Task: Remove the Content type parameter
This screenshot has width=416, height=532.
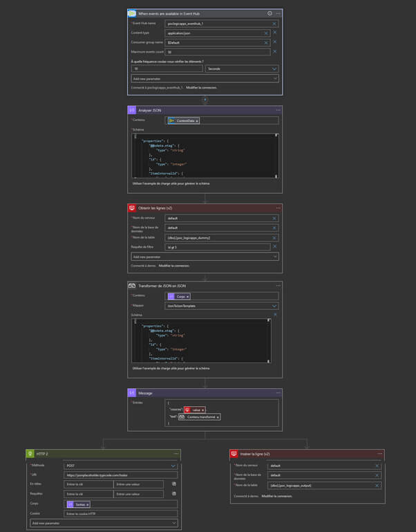Action: coord(274,33)
